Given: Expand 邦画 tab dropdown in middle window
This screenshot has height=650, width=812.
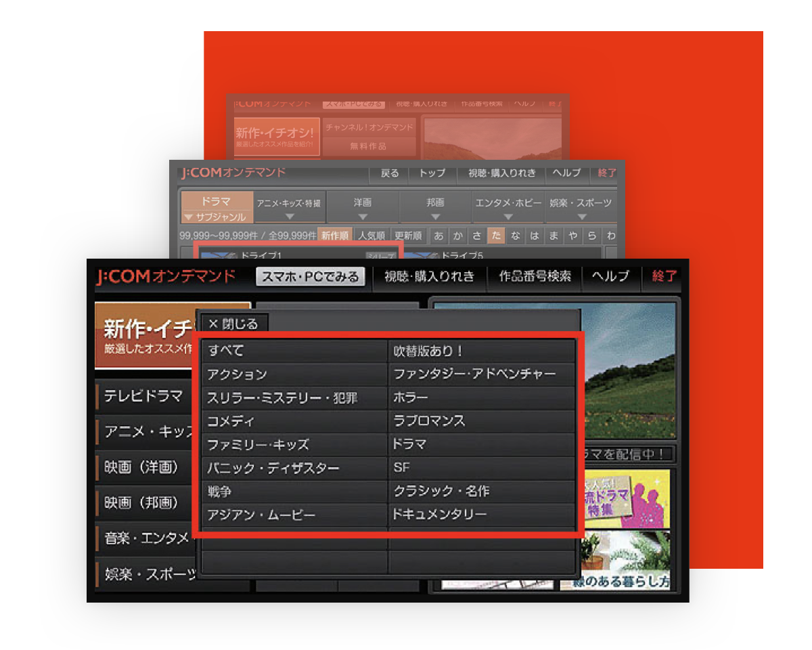Looking at the screenshot, I should (x=435, y=208).
